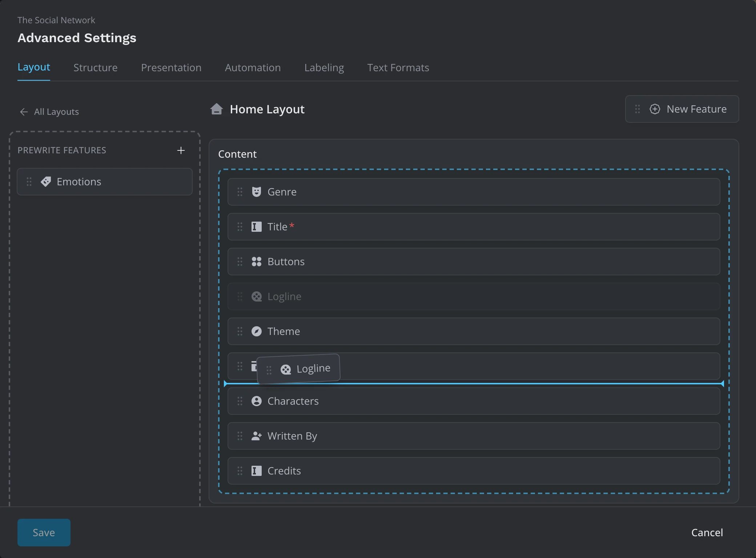Image resolution: width=756 pixels, height=558 pixels.
Task: Switch to the Structure tab
Action: (x=95, y=68)
